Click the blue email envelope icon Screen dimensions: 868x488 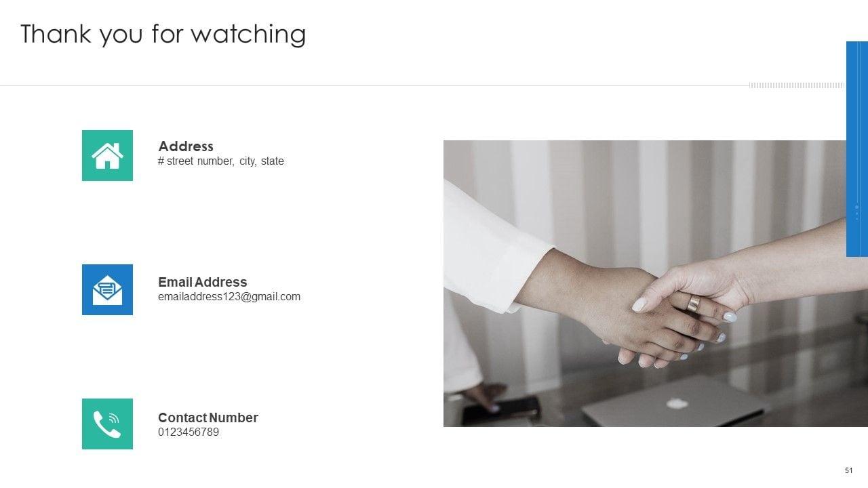pyautogui.click(x=107, y=289)
